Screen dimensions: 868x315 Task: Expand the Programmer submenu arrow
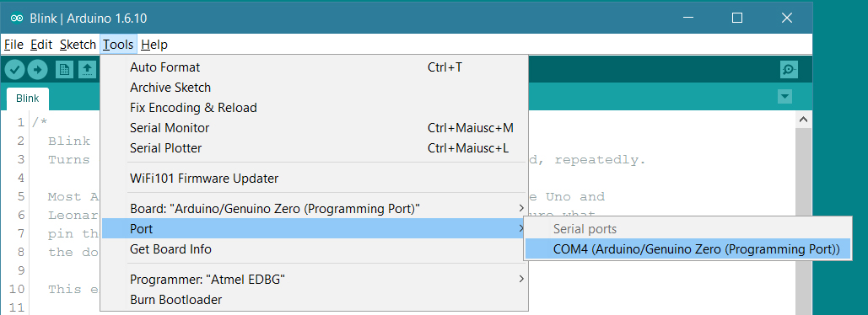(x=521, y=279)
